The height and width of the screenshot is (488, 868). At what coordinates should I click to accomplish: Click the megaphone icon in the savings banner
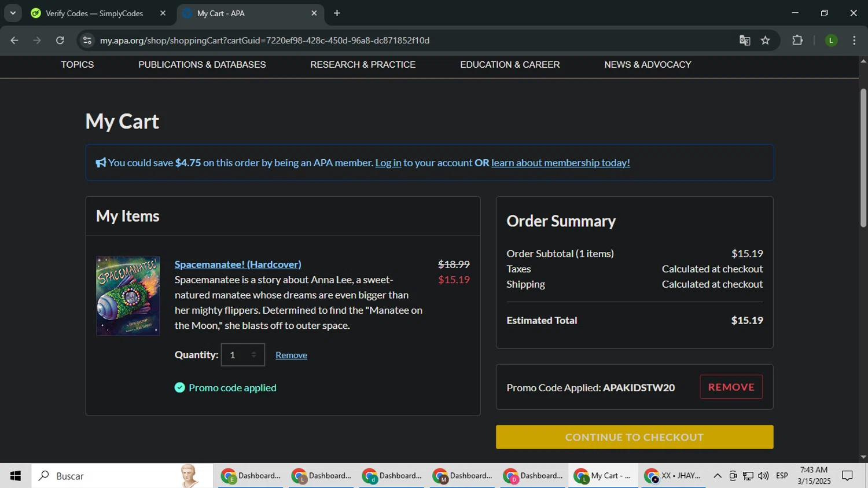tap(101, 163)
